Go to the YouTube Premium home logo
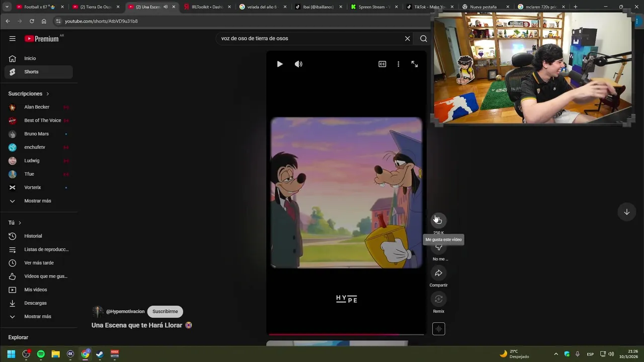Viewport: 644px width, 362px height. point(42,39)
